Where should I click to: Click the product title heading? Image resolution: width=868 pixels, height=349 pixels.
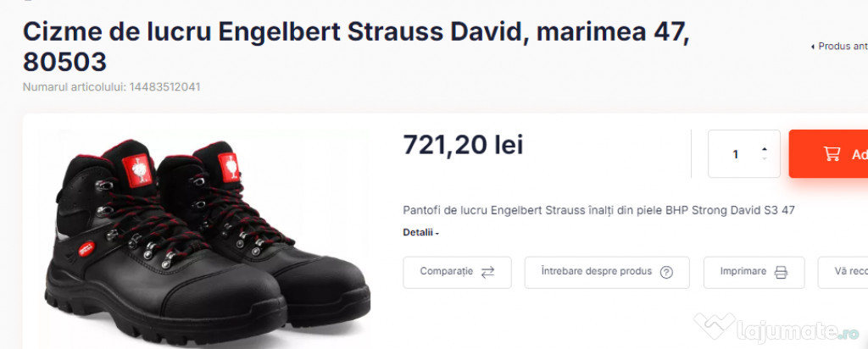(356, 47)
